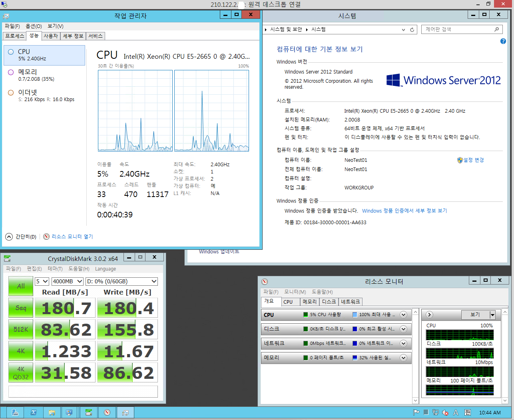Image resolution: width=514 pixels, height=420 pixels.
Task: Open the test count '5' dropdown
Action: (42, 281)
